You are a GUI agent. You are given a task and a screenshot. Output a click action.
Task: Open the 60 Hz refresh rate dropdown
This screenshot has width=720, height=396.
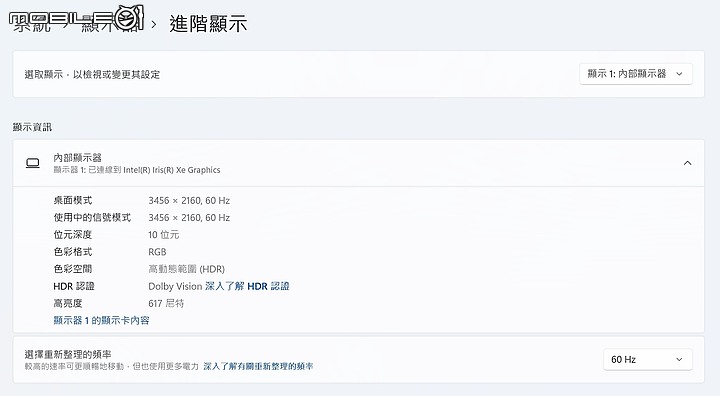(647, 360)
